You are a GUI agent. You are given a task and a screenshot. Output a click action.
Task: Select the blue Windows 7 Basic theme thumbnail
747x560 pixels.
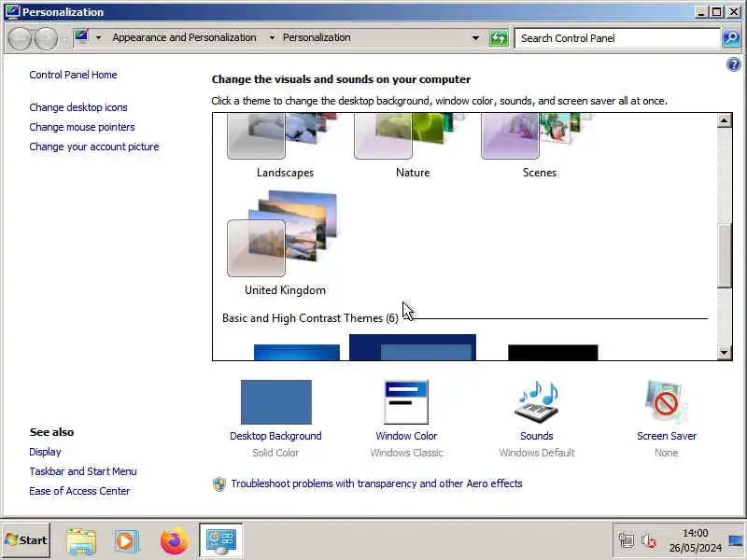click(x=296, y=353)
